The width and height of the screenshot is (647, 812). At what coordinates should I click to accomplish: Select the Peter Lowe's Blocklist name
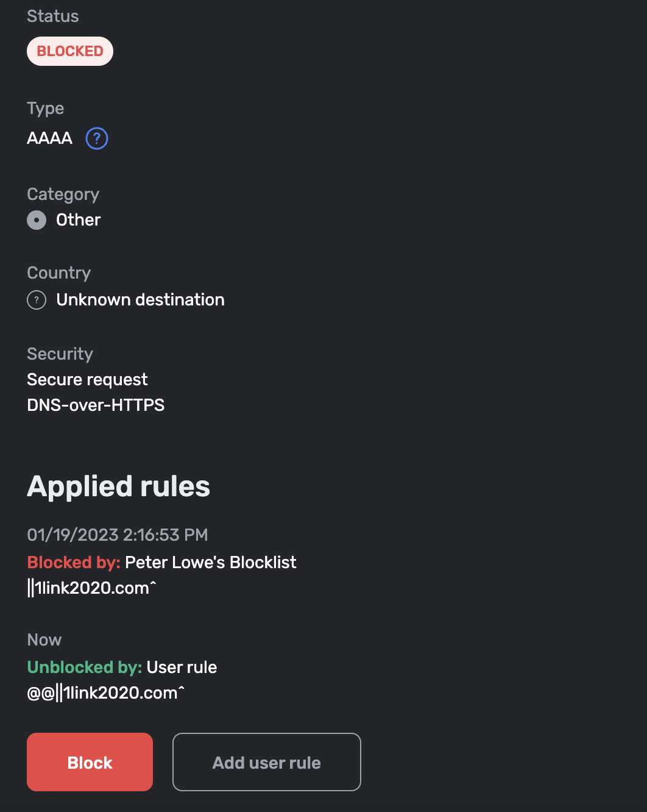(210, 562)
